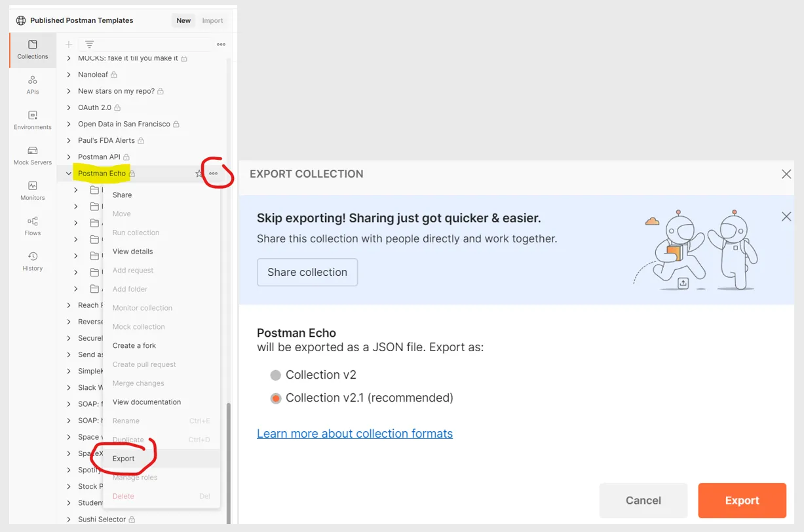Screen dimensions: 804x532
Task: Click the plus icon to create collection
Action: pos(69,45)
